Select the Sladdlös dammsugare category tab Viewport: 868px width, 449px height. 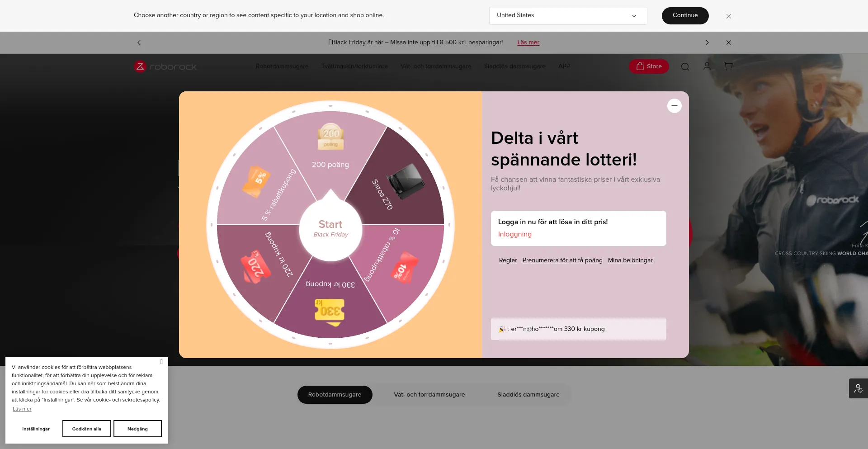(x=528, y=395)
